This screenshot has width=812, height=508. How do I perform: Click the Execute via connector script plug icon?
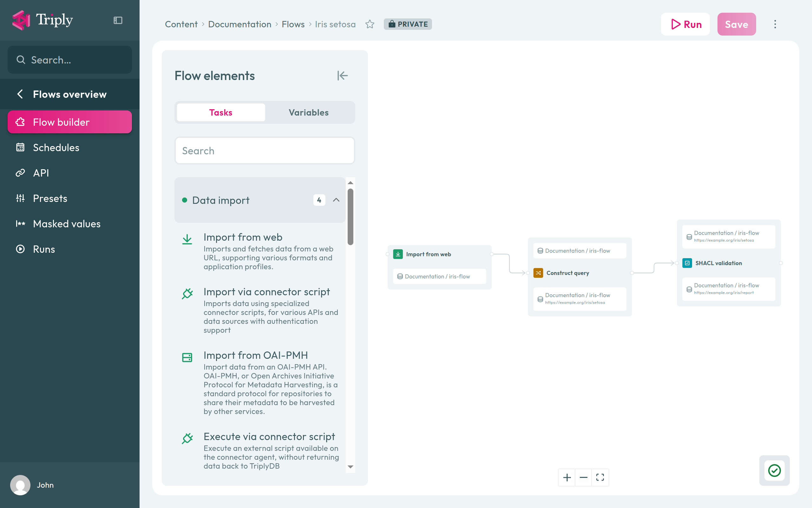coord(187,438)
